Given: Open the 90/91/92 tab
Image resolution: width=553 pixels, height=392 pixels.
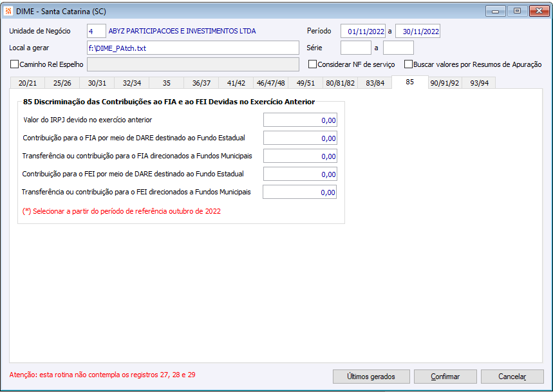Looking at the screenshot, I should click(445, 83).
